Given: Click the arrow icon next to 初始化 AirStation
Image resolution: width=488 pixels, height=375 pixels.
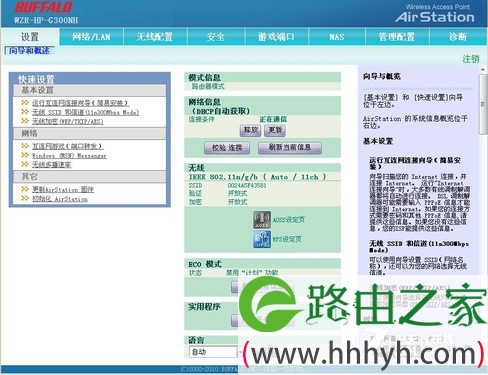Looking at the screenshot, I should 25,198.
